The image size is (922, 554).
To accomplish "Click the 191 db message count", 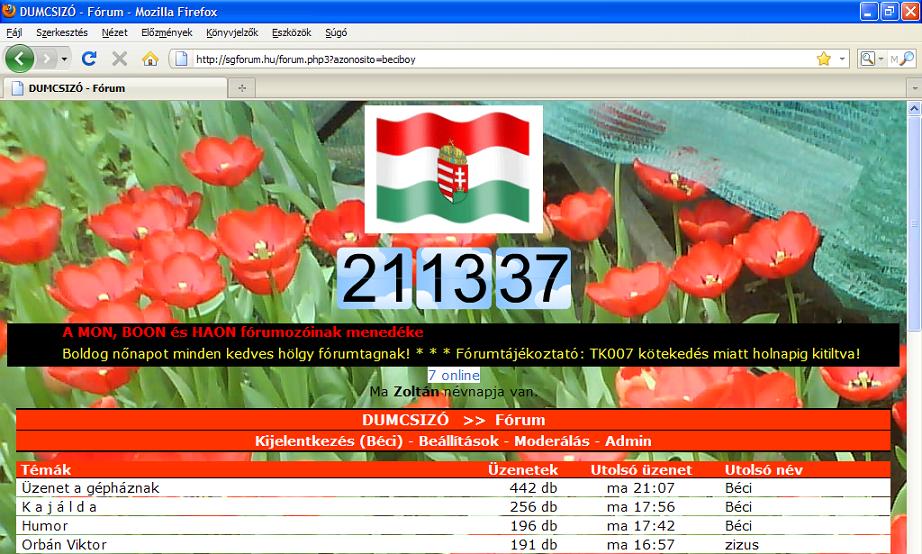I will pyautogui.click(x=533, y=545).
